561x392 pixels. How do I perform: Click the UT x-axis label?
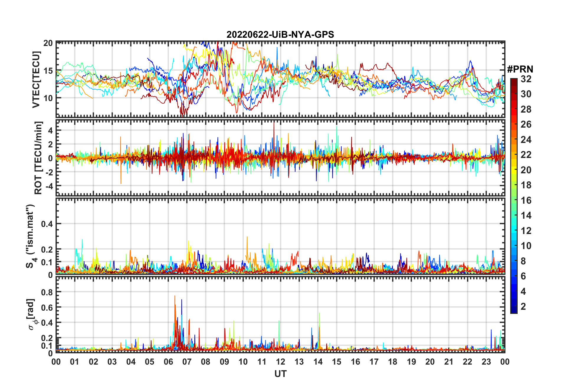(280, 374)
